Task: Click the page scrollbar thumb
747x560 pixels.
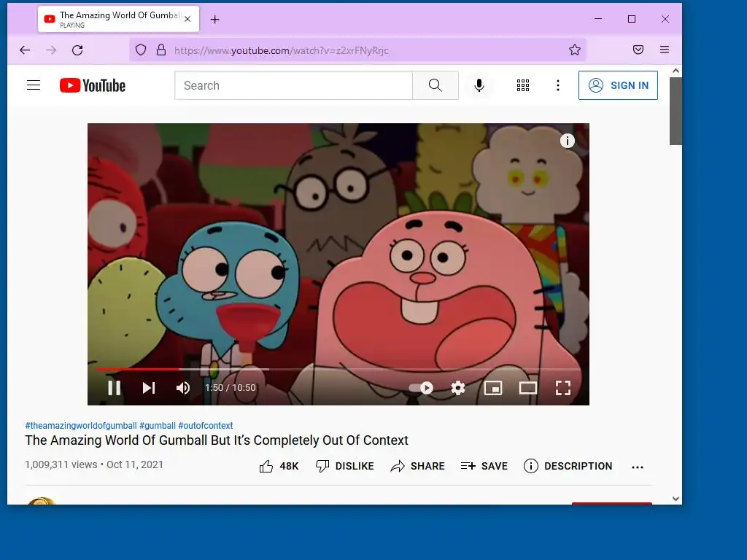Action: tap(676, 111)
